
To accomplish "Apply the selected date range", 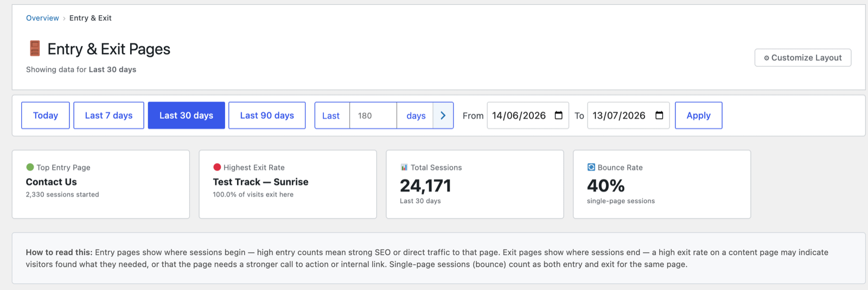I will coord(698,115).
